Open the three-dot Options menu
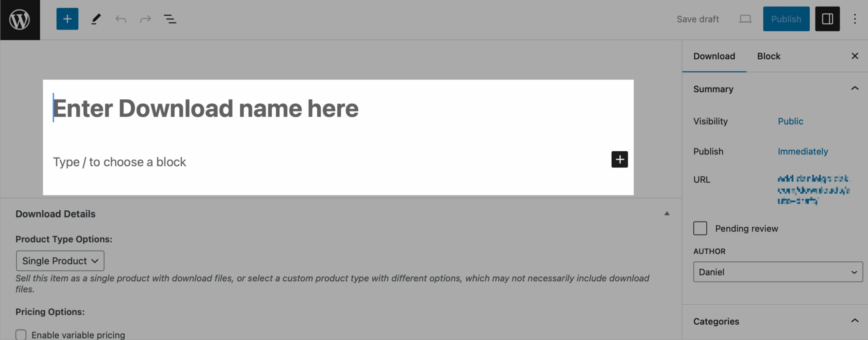The height and width of the screenshot is (340, 868). click(x=855, y=19)
